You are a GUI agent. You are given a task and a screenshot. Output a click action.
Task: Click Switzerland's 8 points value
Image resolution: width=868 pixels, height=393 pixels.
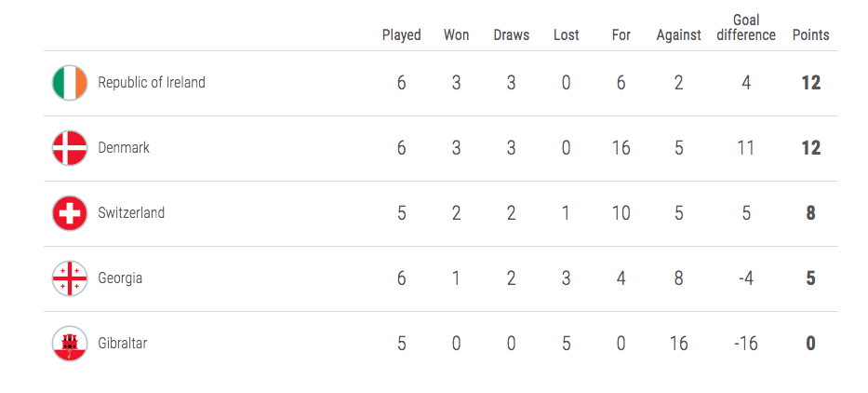811,213
